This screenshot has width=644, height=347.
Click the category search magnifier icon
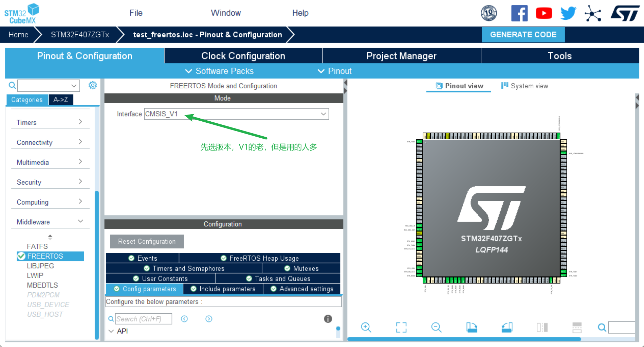click(12, 85)
